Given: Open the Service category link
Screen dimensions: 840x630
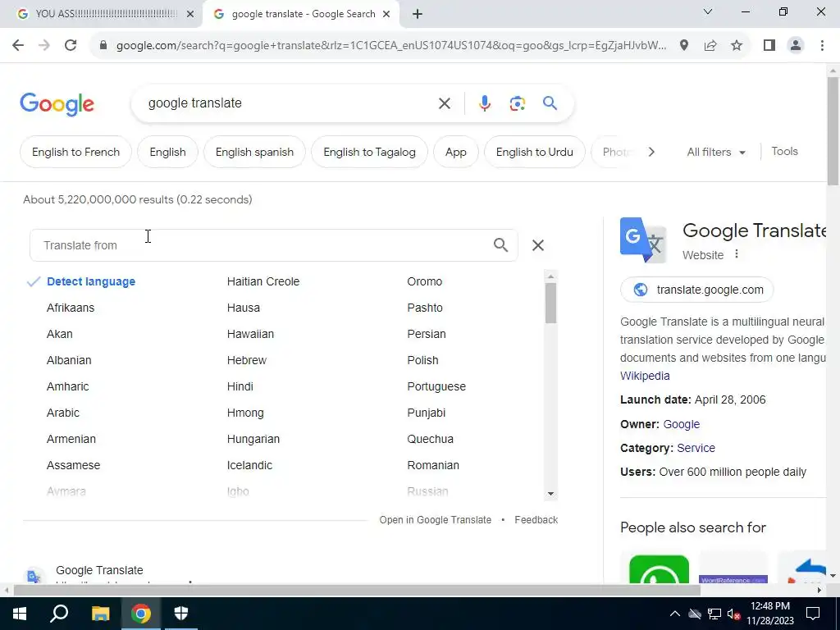Looking at the screenshot, I should (x=696, y=448).
